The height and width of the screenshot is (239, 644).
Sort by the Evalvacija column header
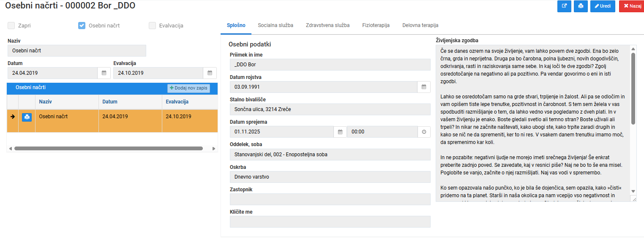pyautogui.click(x=190, y=102)
